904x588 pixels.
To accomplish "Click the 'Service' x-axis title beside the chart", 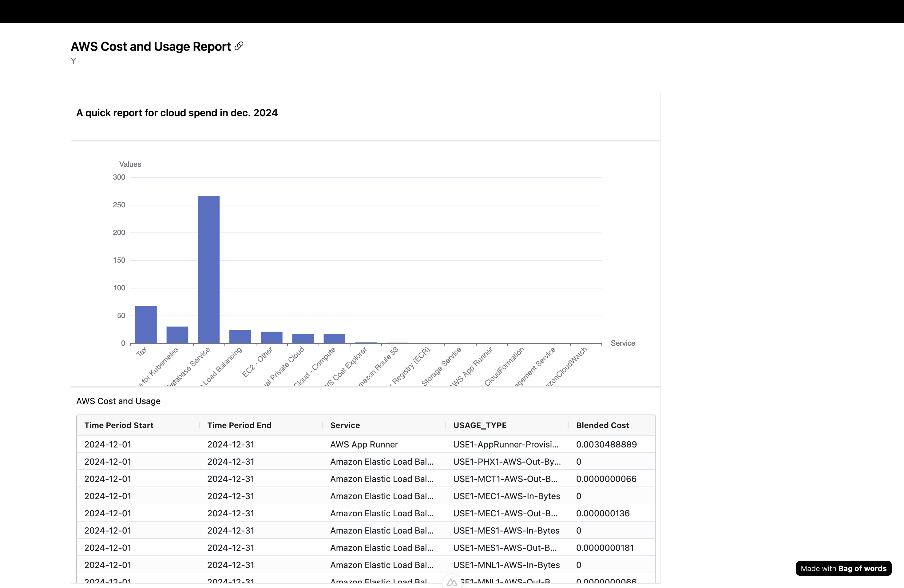I will (623, 343).
